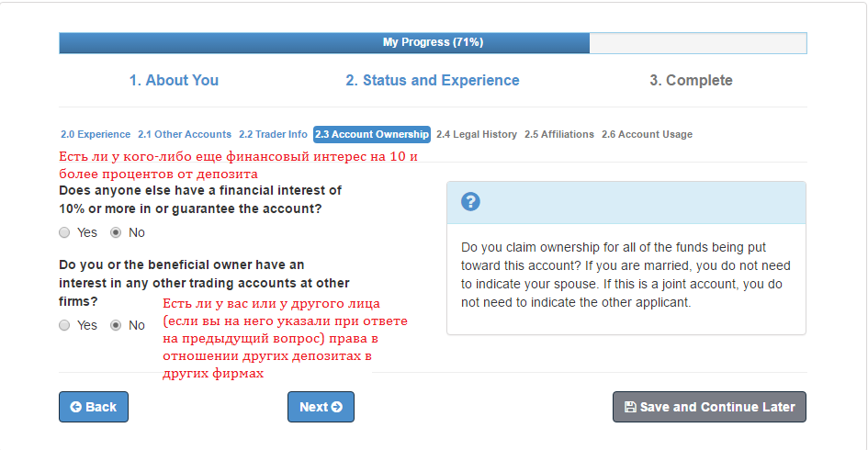The height and width of the screenshot is (450, 868).
Task: Jump to step 1. About You
Action: [174, 80]
